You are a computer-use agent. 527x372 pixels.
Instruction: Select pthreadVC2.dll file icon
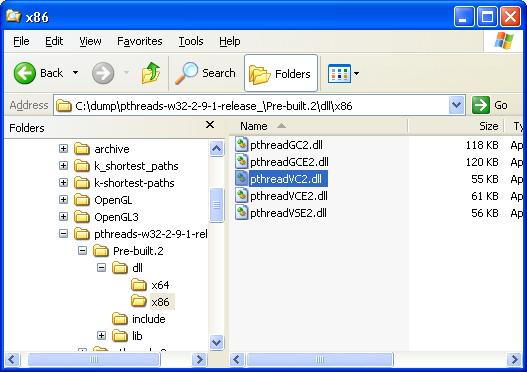[241, 178]
